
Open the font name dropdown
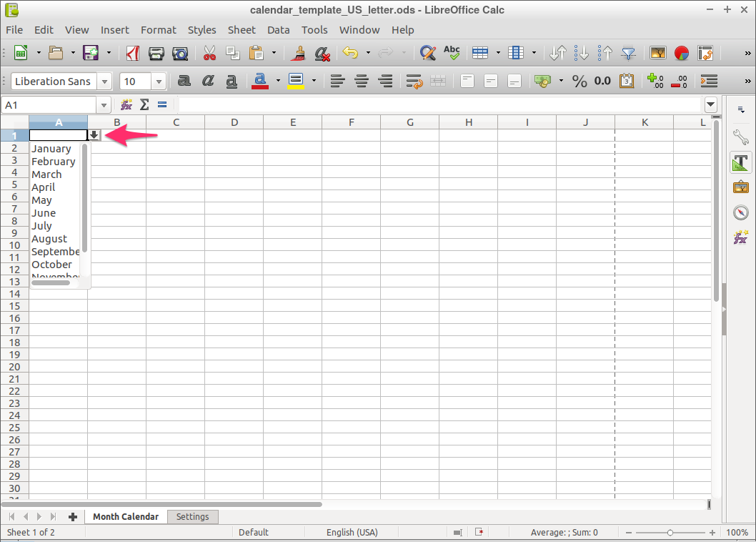click(x=104, y=81)
